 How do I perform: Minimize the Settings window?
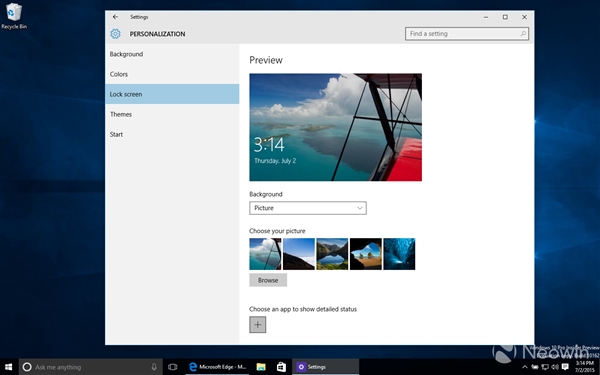[486, 17]
